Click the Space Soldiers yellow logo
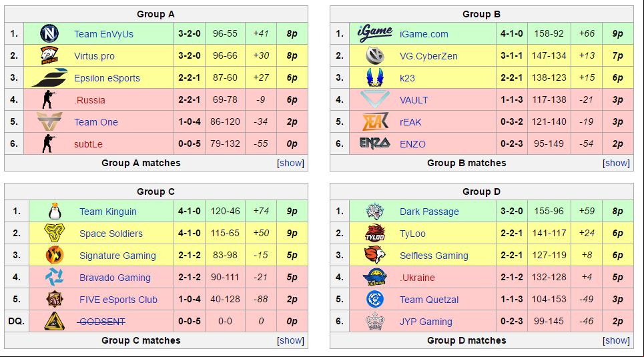Viewport: 644px width, 357px height. coord(55,233)
